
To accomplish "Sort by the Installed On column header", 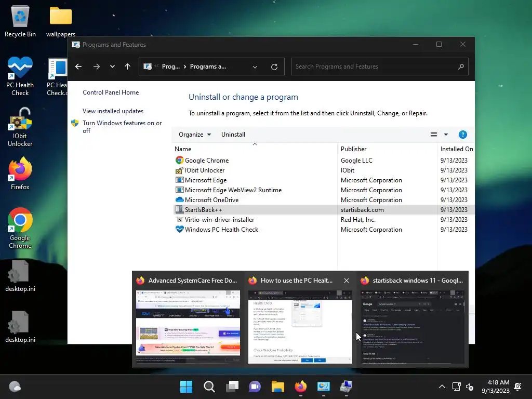I will coord(456,149).
